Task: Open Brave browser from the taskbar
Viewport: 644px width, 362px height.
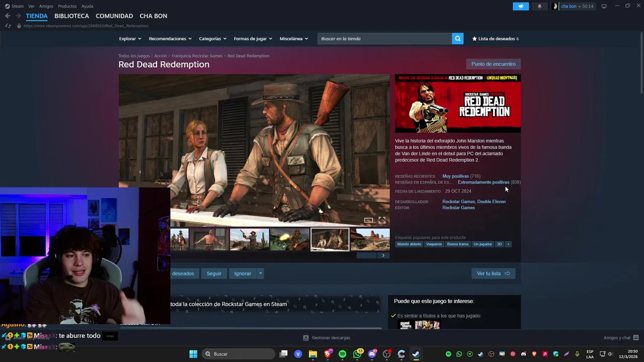Action: 328,354
